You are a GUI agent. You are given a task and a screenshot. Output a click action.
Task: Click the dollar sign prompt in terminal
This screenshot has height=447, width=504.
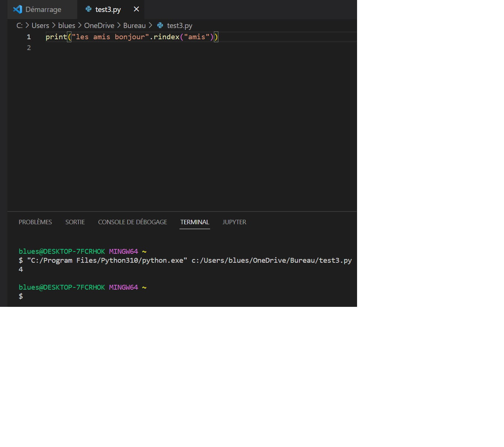(21, 296)
